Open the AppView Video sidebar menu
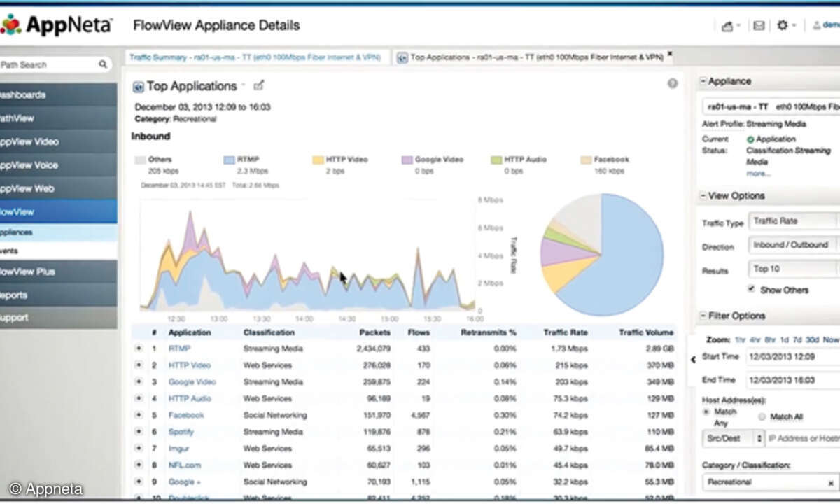 [x=58, y=141]
